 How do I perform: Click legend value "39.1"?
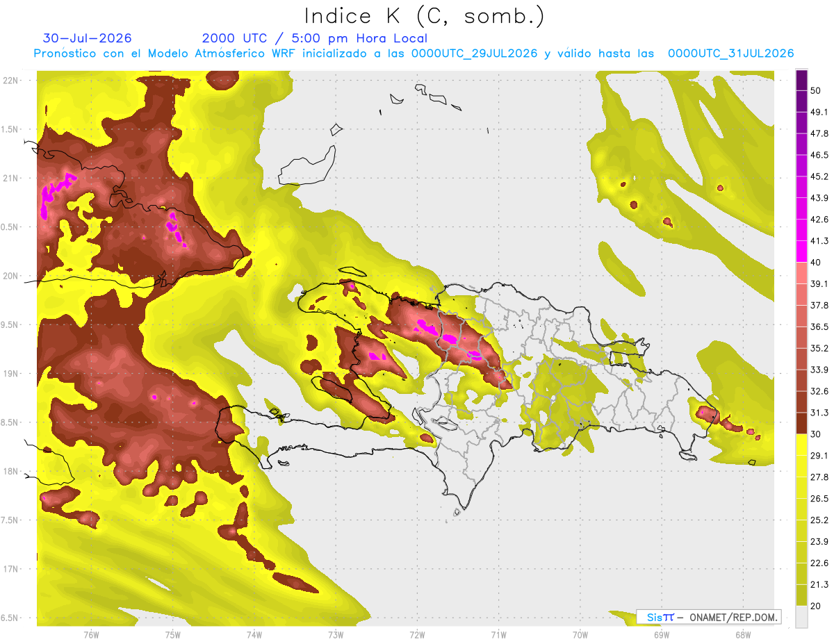click(x=819, y=284)
